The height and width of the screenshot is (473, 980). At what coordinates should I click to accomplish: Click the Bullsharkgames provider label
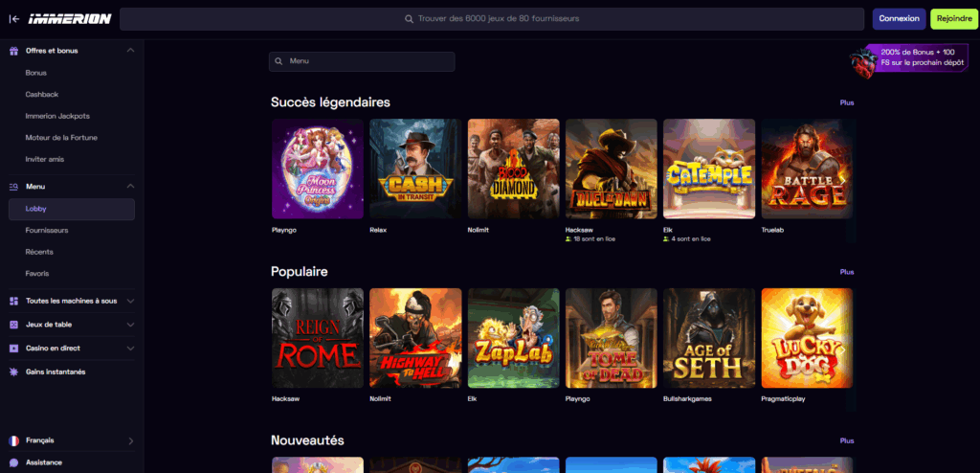[x=687, y=399]
